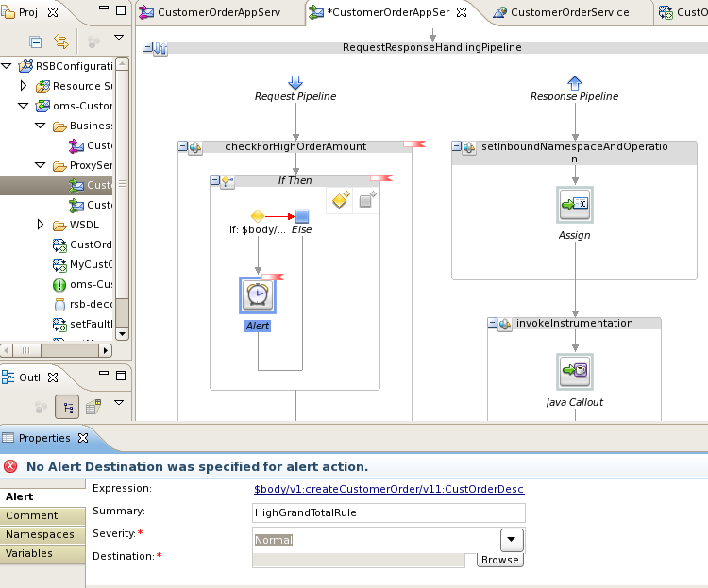Screen dimensions: 708x588
Task: Click RequestResponseHandlingPipeline pair icon
Action: pos(160,48)
